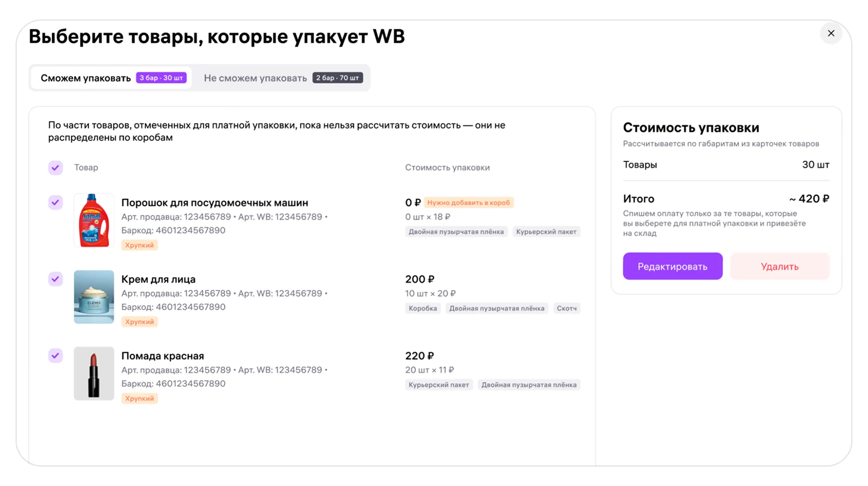The height and width of the screenshot is (486, 868).
Task: Open the Не сможем упаковать tab
Action: (255, 78)
